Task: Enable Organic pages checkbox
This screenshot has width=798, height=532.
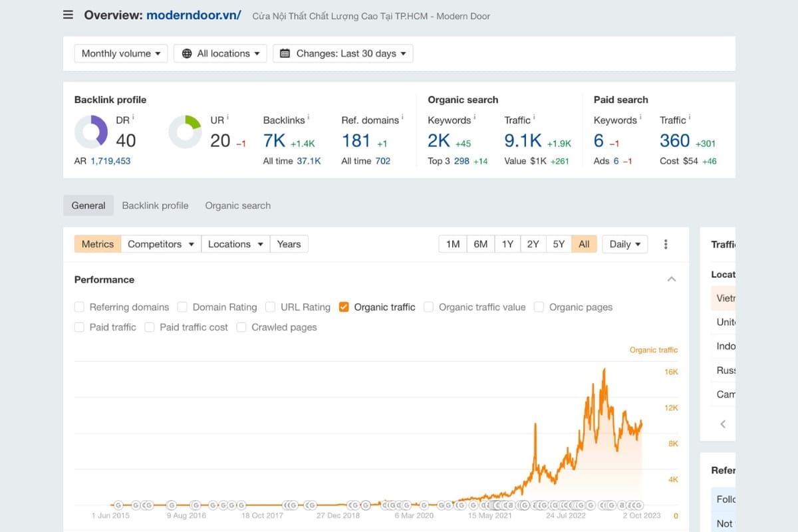Action: [x=539, y=307]
